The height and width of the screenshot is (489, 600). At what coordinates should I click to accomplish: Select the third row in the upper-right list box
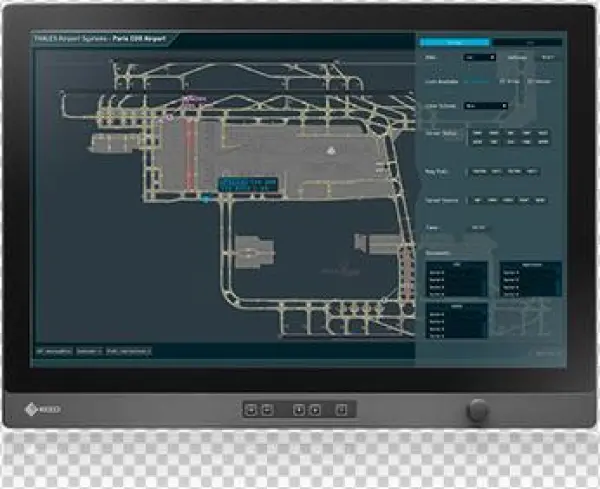pyautogui.click(x=531, y=287)
